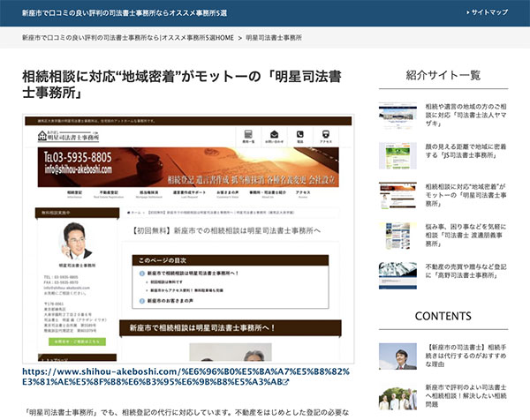Open 明星司法書士事務所 sidebar list link
Screen dimensions: 530x420
(466, 195)
